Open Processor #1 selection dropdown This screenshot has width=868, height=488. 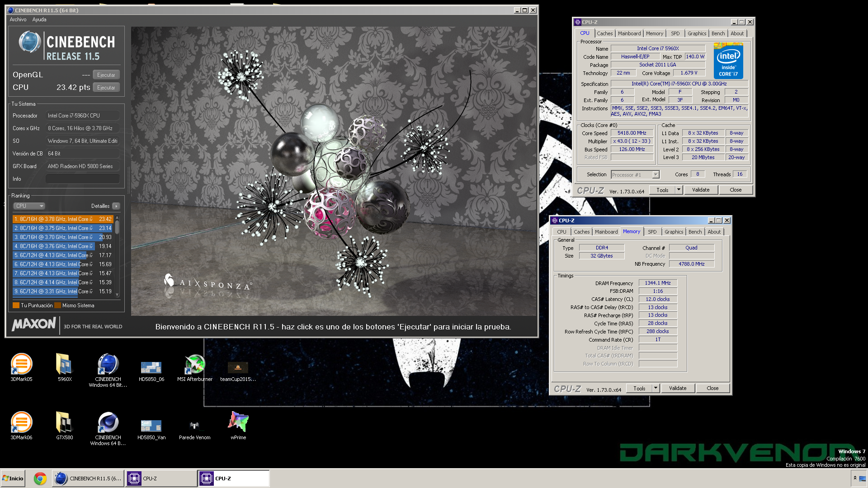tap(635, 175)
